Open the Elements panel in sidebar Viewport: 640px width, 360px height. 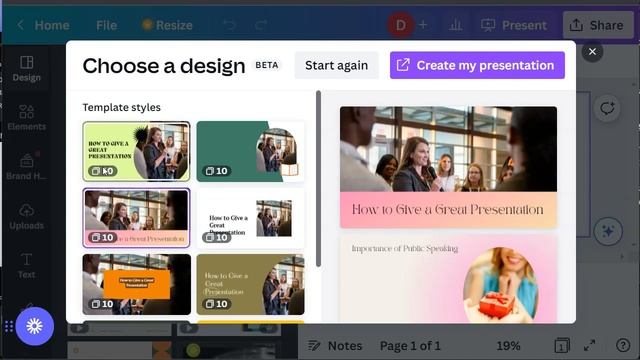tap(27, 118)
